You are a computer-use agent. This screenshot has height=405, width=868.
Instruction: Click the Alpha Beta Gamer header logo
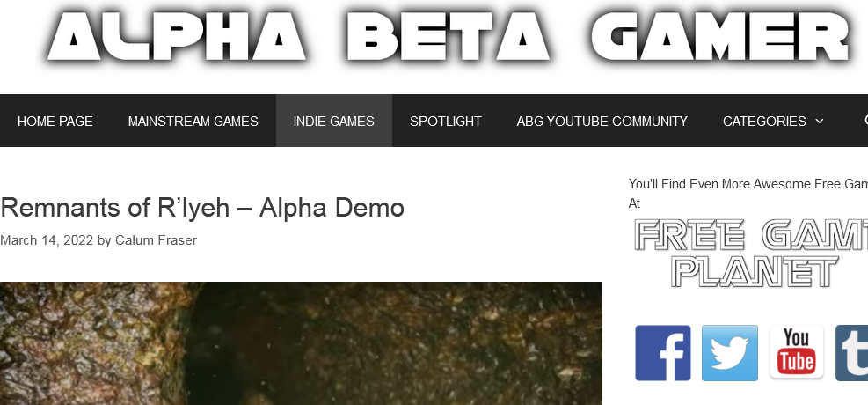(x=448, y=35)
